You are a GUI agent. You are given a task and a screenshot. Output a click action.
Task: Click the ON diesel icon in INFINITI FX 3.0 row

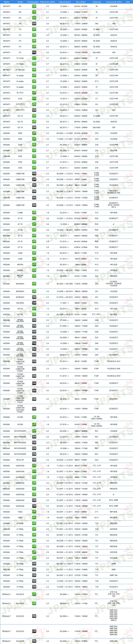click(x=34, y=52)
